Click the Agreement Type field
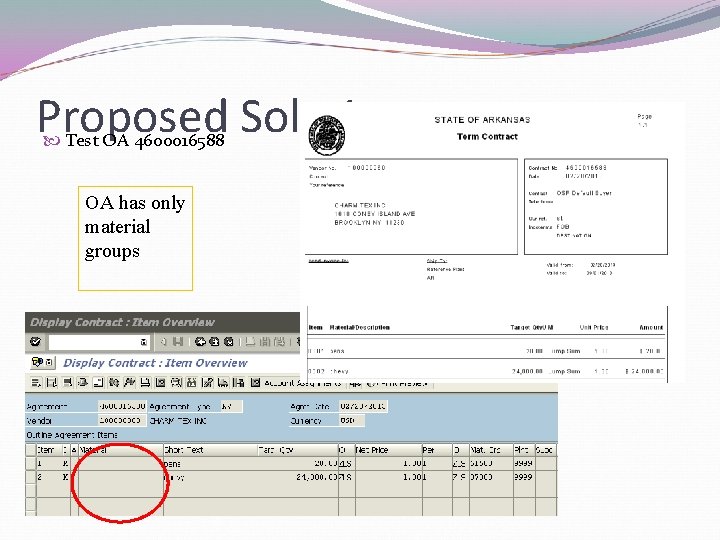This screenshot has width=720, height=540. 231,406
